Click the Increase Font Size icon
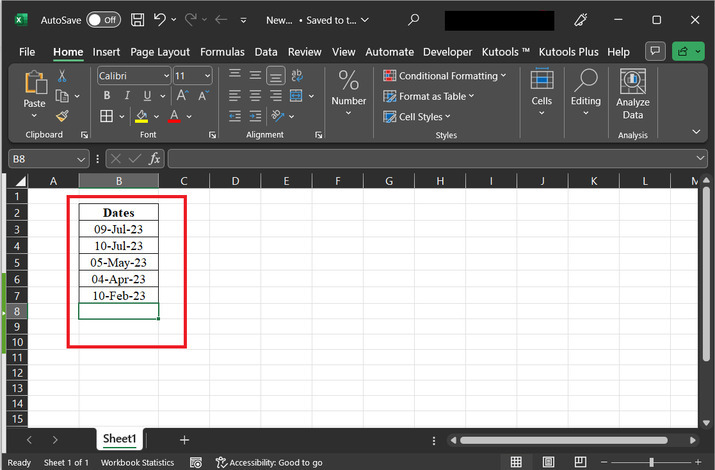Screen dimensions: 715x470 click(x=183, y=96)
